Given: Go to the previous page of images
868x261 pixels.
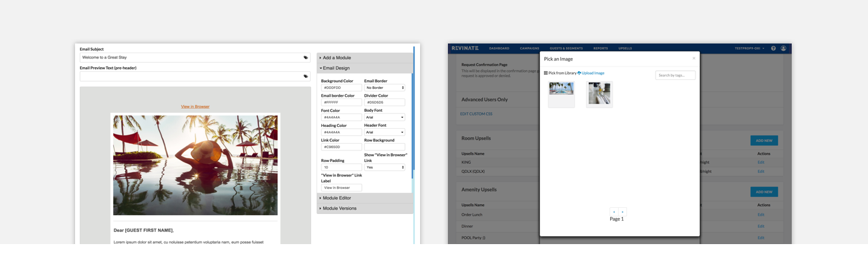Looking at the screenshot, I should tap(614, 211).
